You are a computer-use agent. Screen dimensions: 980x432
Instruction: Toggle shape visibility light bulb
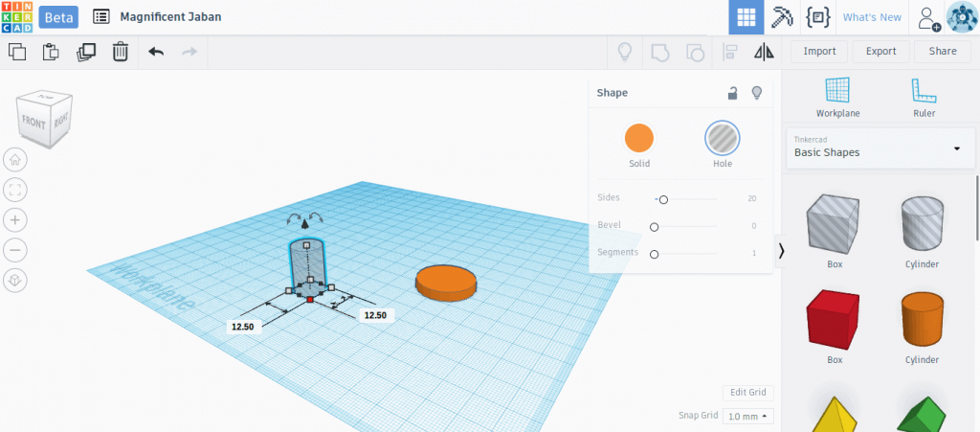[x=757, y=93]
